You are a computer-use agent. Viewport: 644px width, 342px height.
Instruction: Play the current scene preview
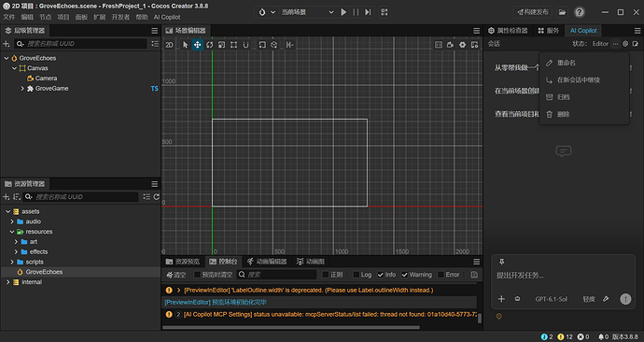coord(343,12)
